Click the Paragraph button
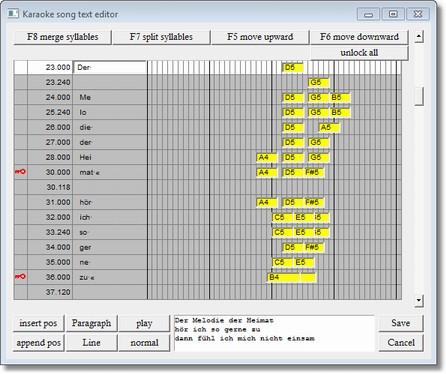 92,323
